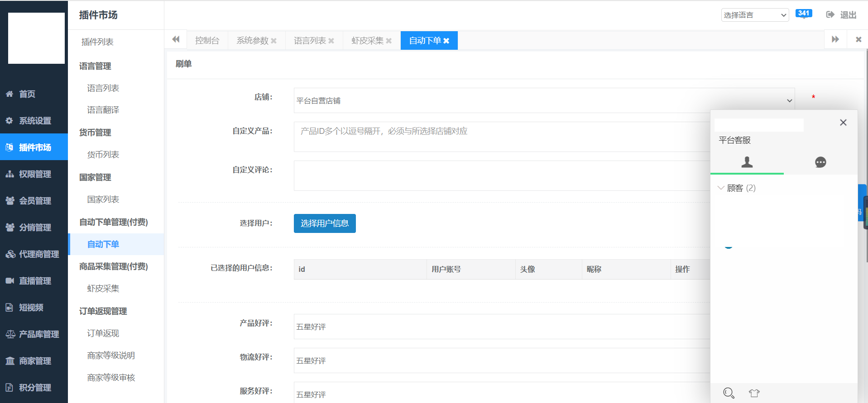Open 分销管理 in the sidebar

pos(34,228)
